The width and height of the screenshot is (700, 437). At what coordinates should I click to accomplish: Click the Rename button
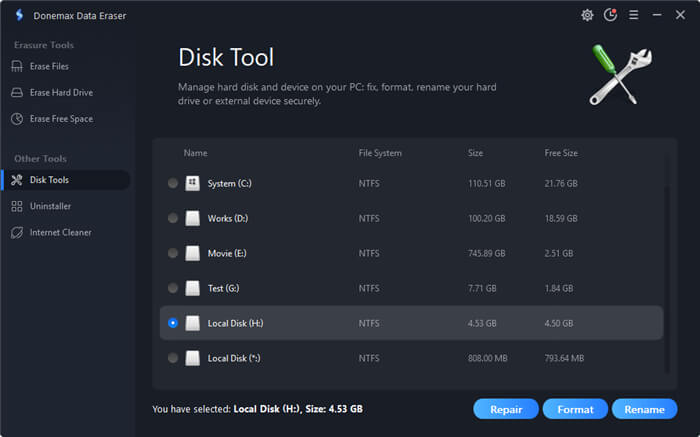point(645,409)
